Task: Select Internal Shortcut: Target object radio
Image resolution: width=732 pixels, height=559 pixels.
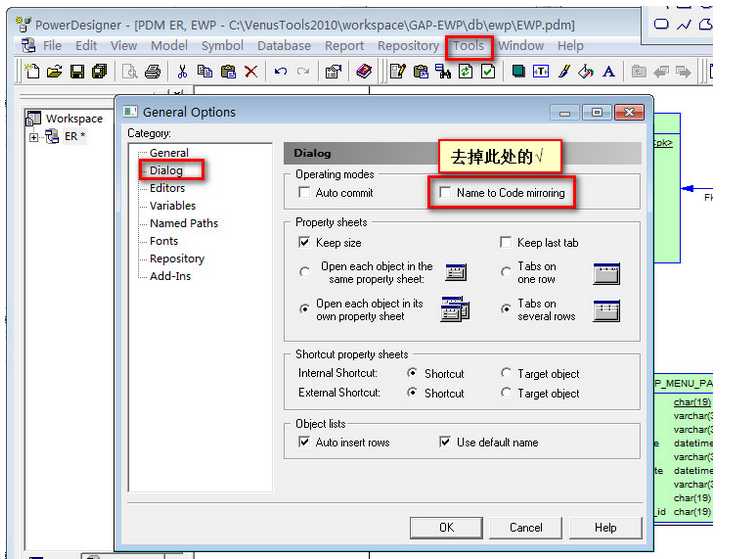Action: [506, 373]
